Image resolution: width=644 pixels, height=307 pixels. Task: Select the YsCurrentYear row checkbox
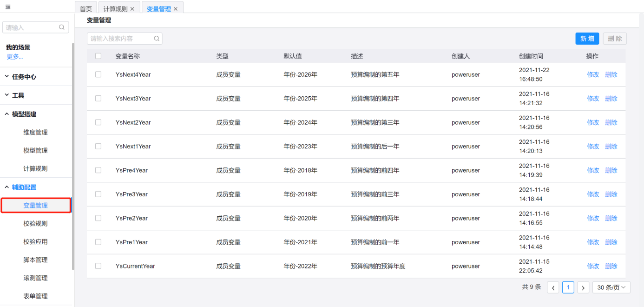coord(98,266)
